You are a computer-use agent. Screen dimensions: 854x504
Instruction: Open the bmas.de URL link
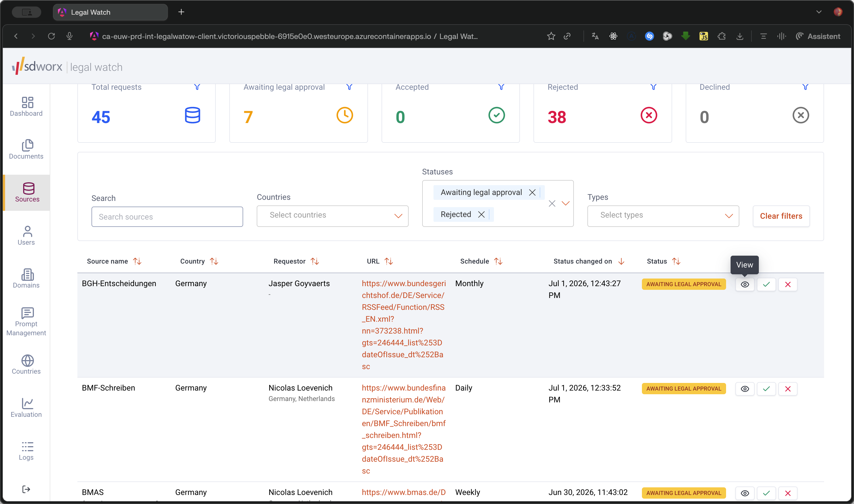[x=403, y=492]
